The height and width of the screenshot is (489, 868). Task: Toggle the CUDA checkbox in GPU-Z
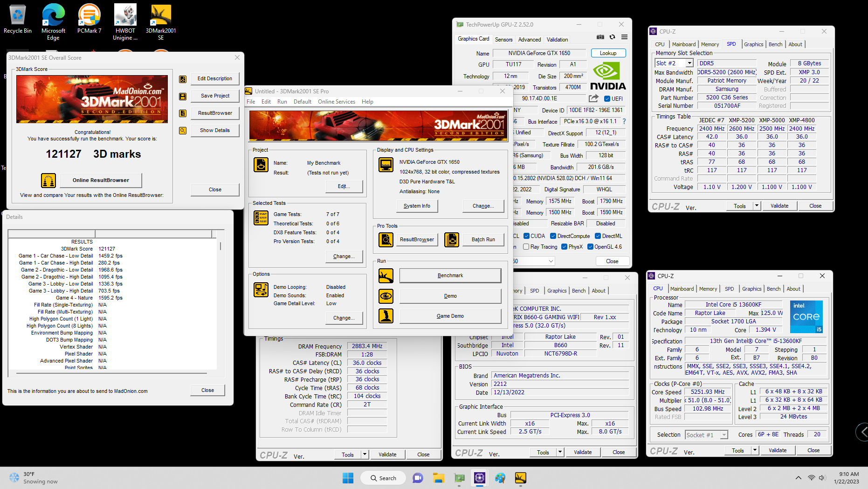[526, 236]
